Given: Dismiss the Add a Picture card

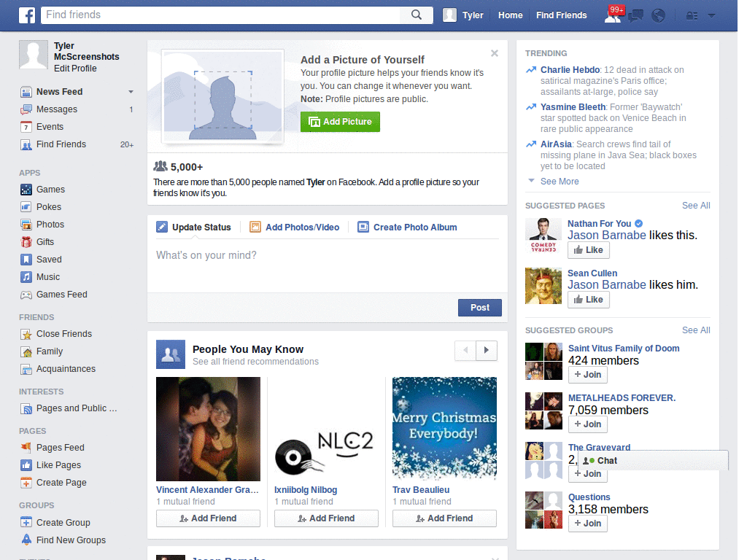Looking at the screenshot, I should pyautogui.click(x=495, y=53).
